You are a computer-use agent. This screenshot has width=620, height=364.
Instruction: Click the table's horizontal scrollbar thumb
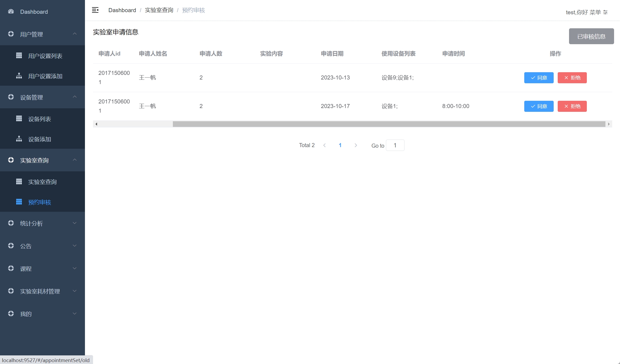[389, 124]
